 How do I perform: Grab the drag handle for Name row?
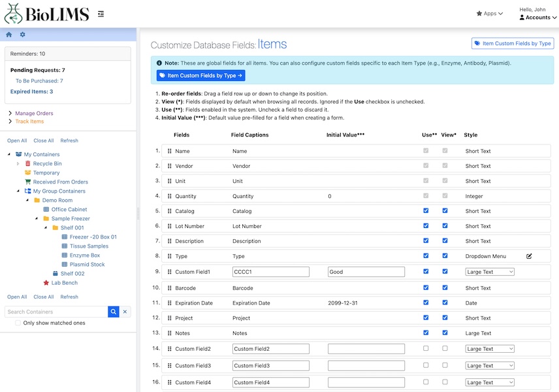pyautogui.click(x=169, y=151)
